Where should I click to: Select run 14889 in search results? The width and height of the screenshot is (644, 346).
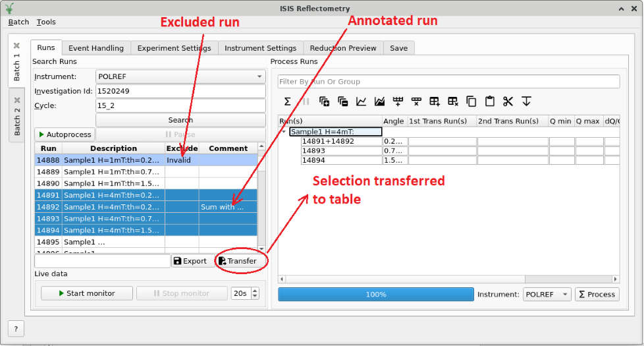coord(99,172)
